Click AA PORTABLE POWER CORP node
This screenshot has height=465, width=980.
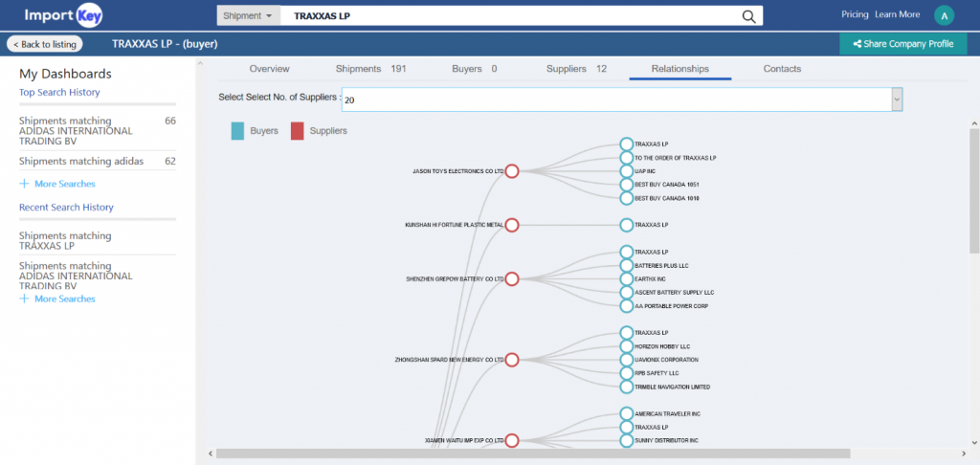pos(626,306)
